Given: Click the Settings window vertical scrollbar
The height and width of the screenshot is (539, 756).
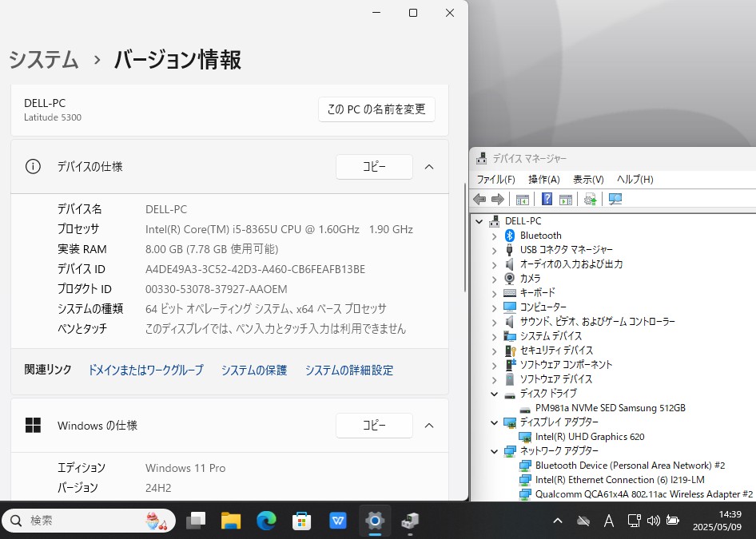Looking at the screenshot, I should tap(465, 237).
